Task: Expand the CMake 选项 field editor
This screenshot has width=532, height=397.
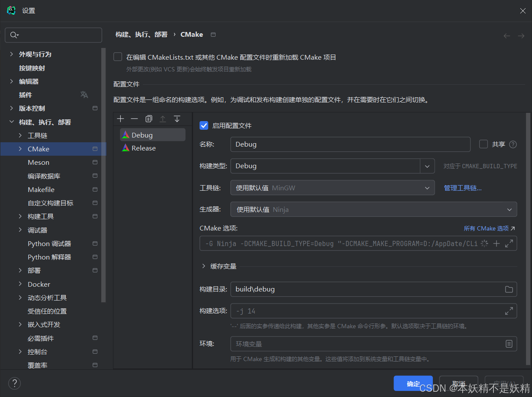Action: coord(509,243)
